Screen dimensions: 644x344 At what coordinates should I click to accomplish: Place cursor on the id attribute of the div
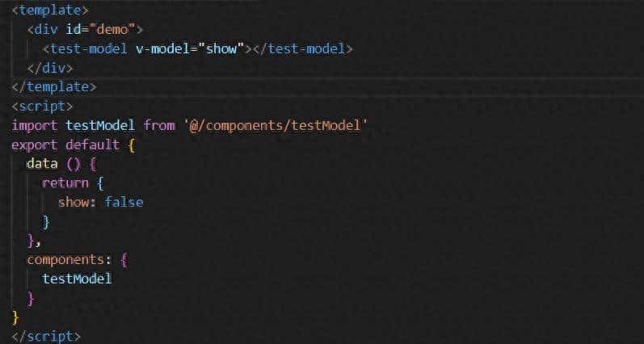point(74,30)
